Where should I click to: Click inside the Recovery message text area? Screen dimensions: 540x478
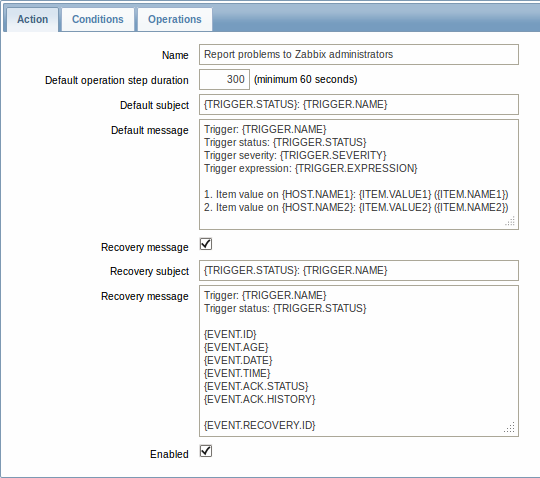click(x=359, y=361)
